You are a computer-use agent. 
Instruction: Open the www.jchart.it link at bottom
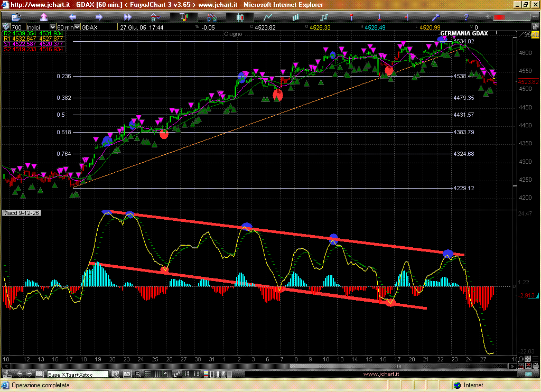point(378,374)
